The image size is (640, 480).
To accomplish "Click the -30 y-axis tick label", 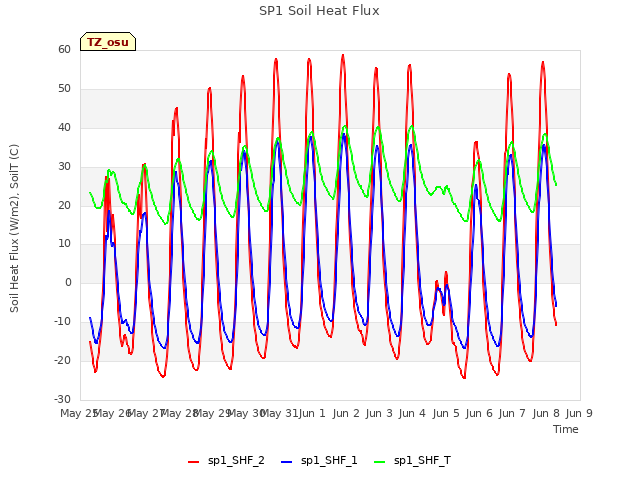I will [63, 399].
